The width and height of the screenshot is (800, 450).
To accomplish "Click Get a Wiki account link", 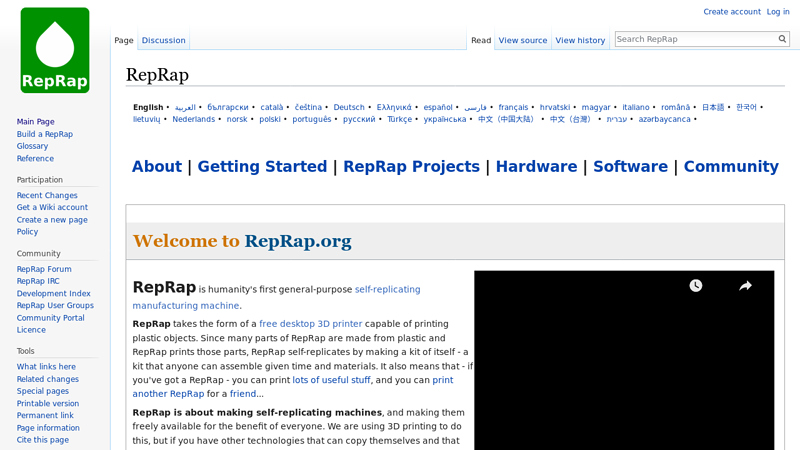I will (x=52, y=207).
